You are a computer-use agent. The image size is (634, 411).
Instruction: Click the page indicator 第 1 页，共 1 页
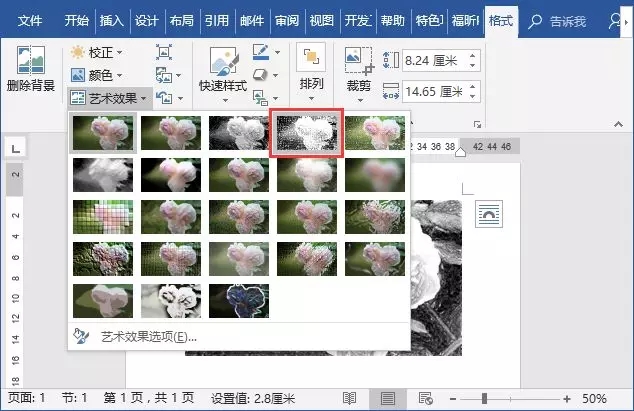point(149,398)
